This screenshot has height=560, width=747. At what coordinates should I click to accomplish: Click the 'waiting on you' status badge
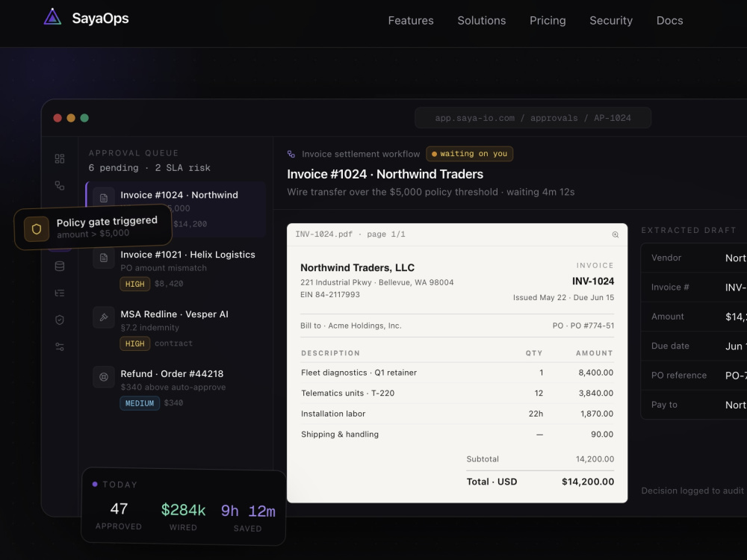(x=469, y=154)
